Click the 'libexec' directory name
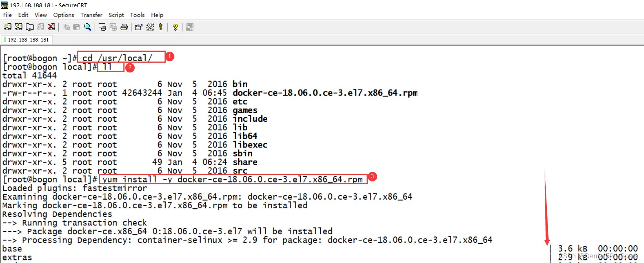Image resolution: width=644 pixels, height=263 pixels. pos(250,145)
